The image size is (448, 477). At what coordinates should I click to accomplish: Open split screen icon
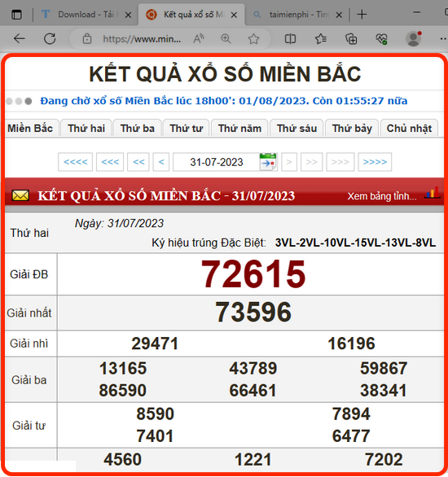pyautogui.click(x=290, y=38)
